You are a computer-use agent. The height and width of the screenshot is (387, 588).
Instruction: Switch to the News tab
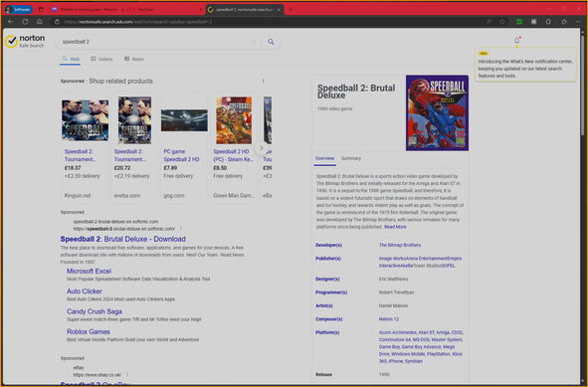coord(134,59)
